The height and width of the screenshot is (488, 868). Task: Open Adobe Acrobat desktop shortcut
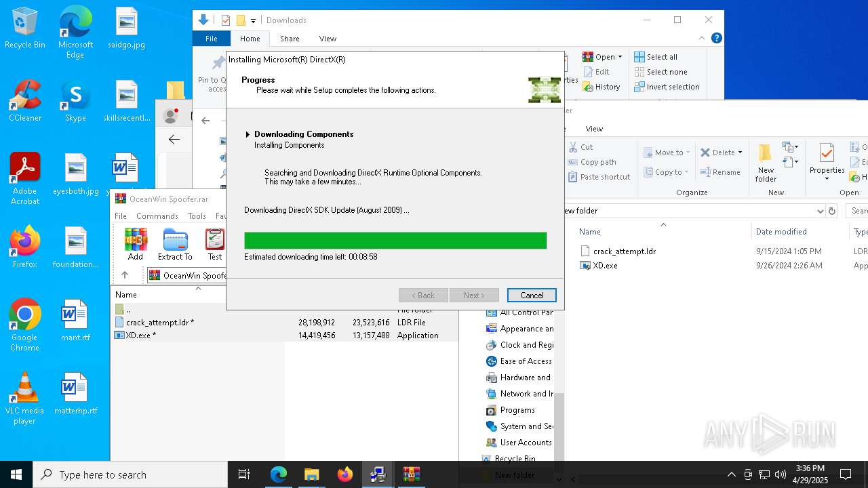point(25,179)
